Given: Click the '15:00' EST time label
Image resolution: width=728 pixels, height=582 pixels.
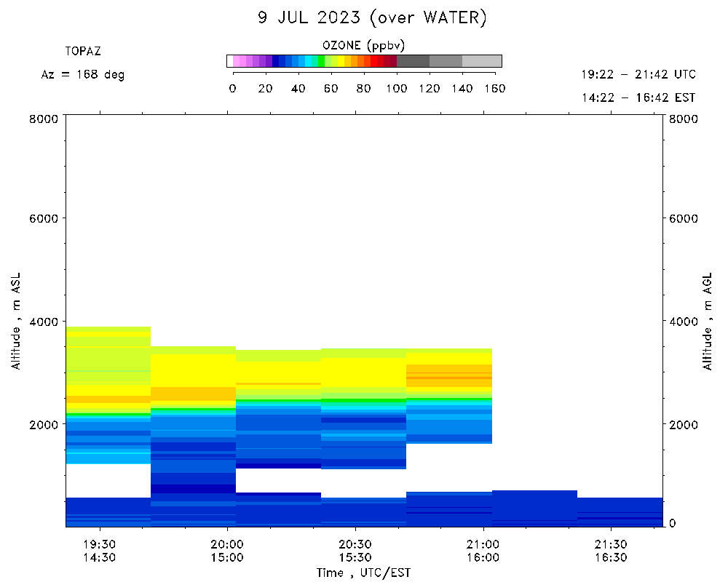Looking at the screenshot, I should tap(227, 557).
